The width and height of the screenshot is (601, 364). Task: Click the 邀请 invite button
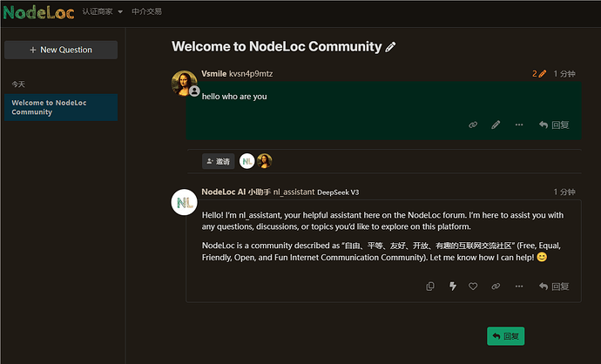(x=218, y=161)
